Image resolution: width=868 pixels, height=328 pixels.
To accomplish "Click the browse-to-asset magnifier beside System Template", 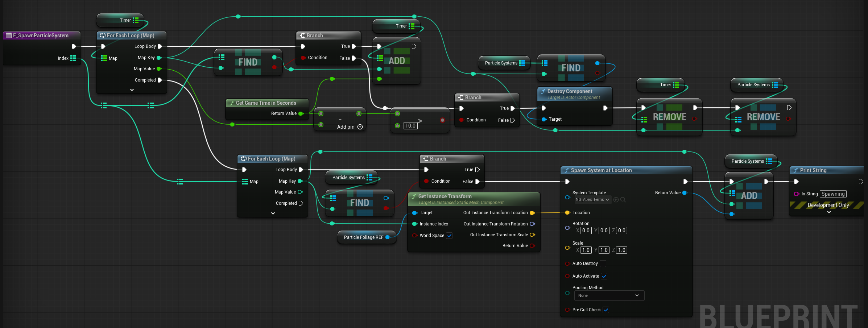I will pyautogui.click(x=623, y=200).
